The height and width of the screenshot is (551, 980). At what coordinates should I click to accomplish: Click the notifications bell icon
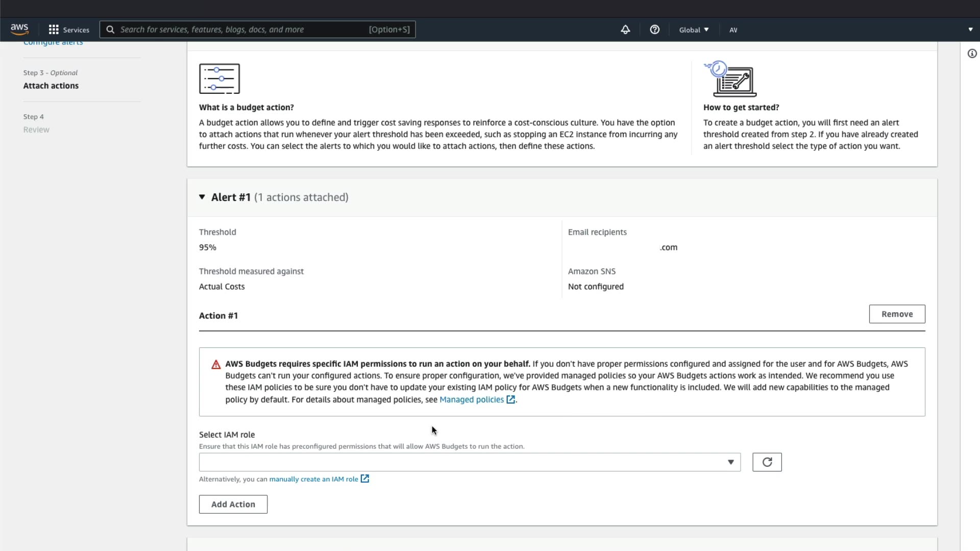[625, 30]
